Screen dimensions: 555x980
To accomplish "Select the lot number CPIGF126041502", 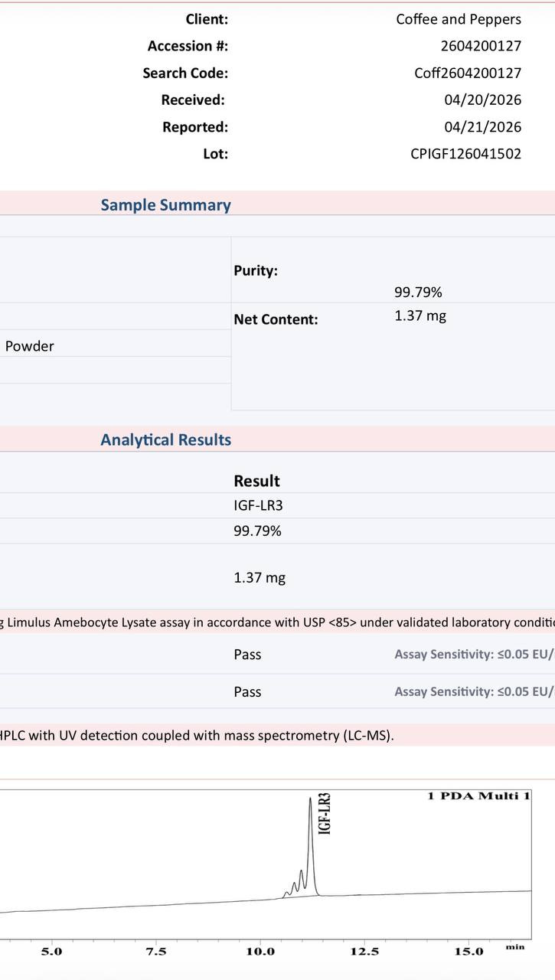I will (465, 153).
